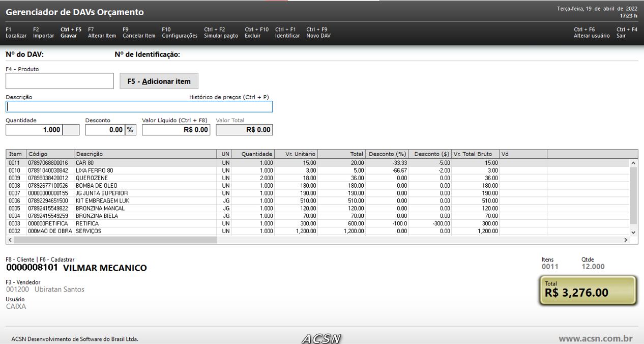
Task: Sort by the Vr. Unitário column header
Action: coord(296,154)
